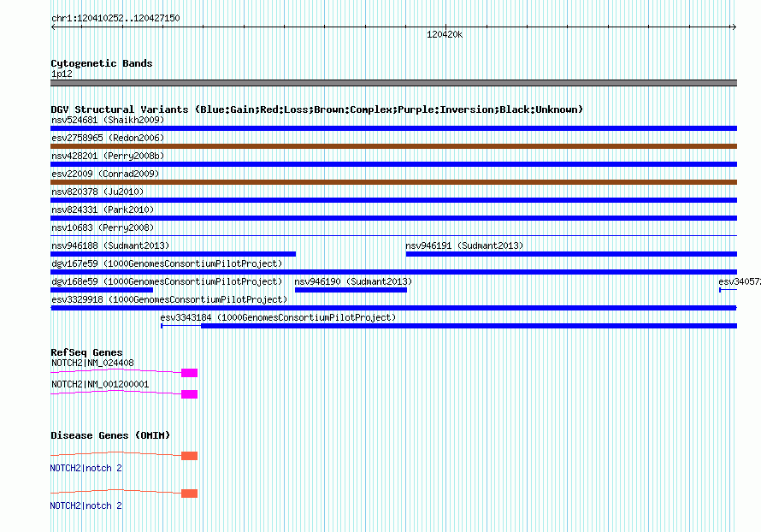Click the chr1:120410252..120427150 coordinate label

point(115,18)
